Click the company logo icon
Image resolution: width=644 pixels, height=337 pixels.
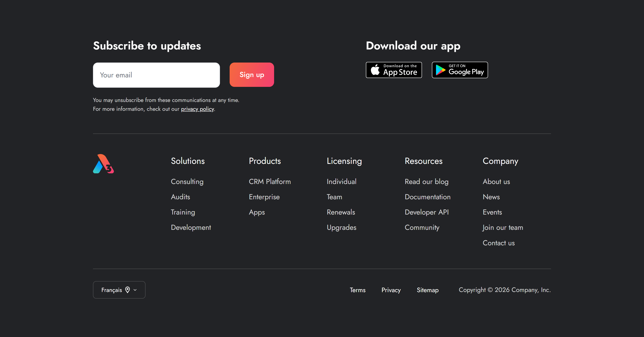click(103, 164)
